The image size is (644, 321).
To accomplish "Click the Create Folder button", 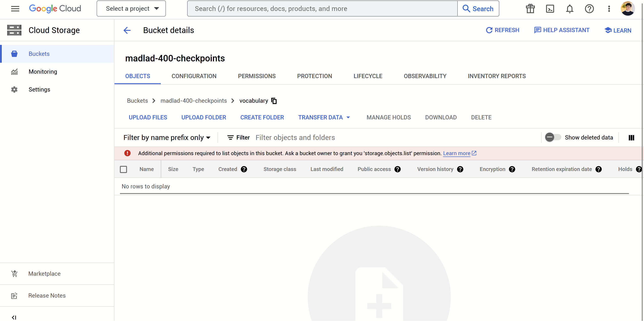I will coord(262,117).
